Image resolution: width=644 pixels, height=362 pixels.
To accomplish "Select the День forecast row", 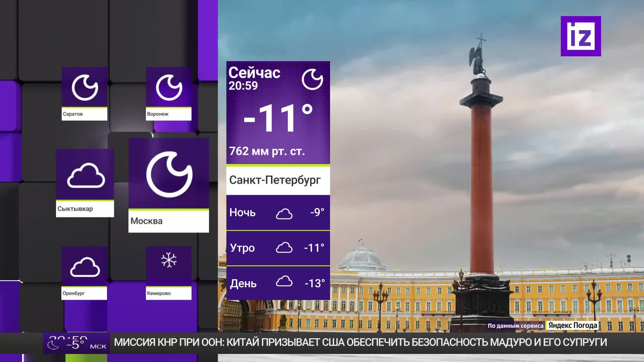I will pos(278,283).
